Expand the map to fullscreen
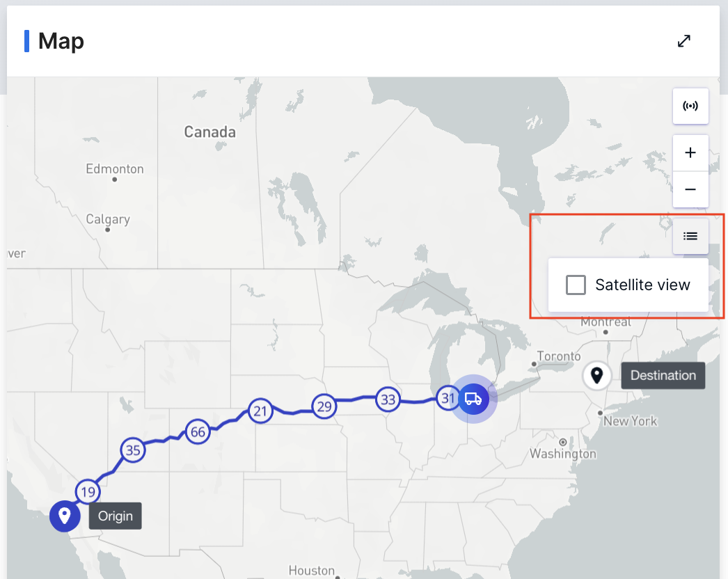 click(684, 41)
